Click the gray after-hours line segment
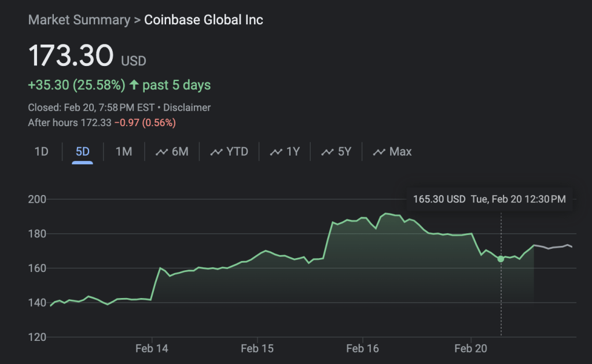592x364 pixels. click(x=554, y=247)
